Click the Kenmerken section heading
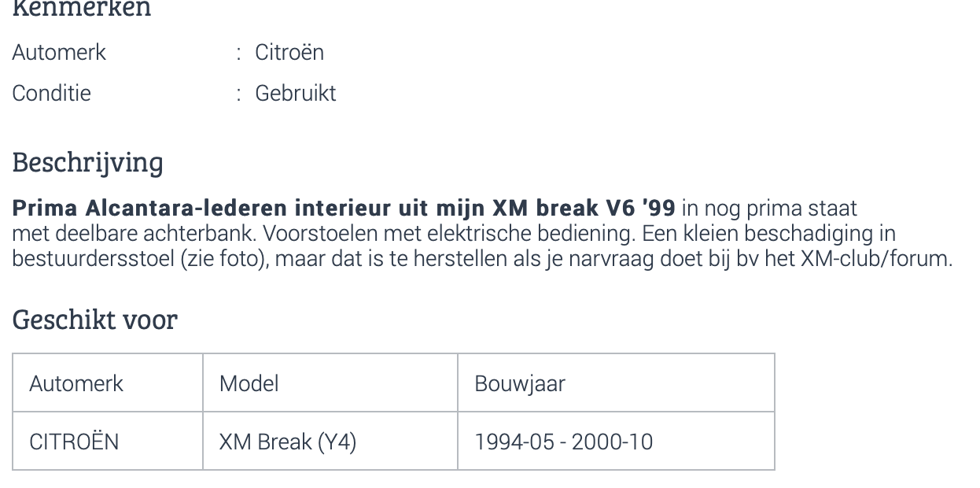This screenshot has height=488, width=980. (x=82, y=9)
